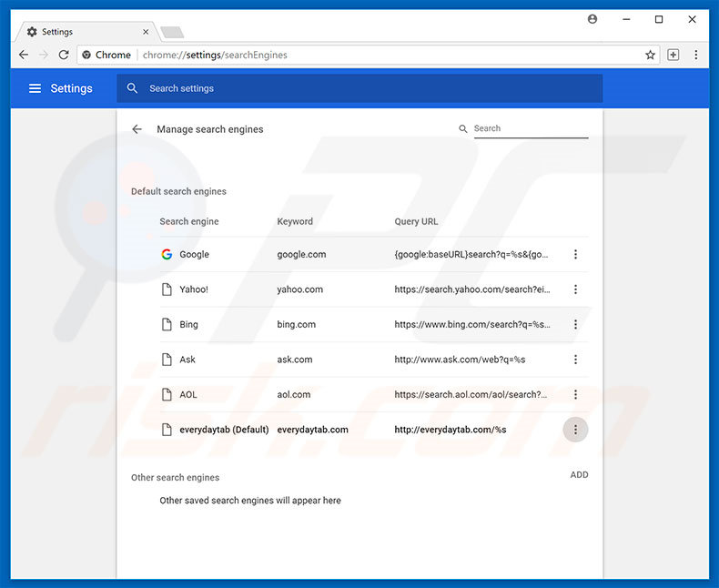This screenshot has width=719, height=588.
Task: Focus the search engines Search field
Action: (x=531, y=129)
